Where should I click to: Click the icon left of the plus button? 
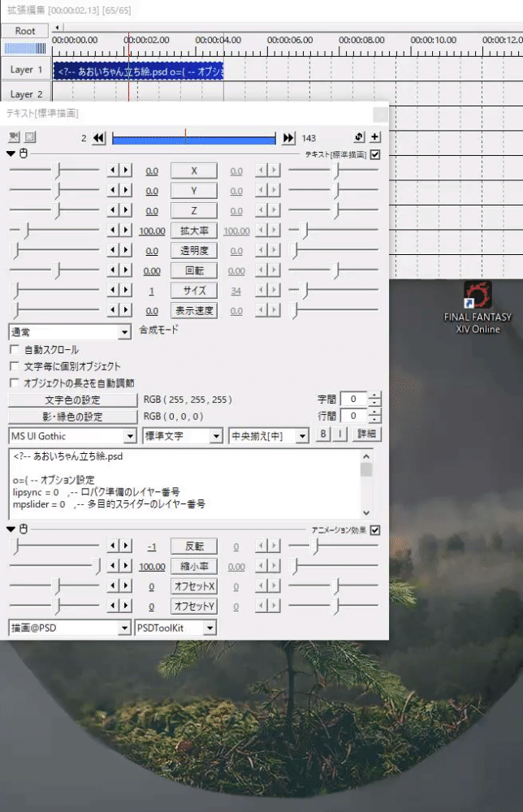tap(360, 137)
